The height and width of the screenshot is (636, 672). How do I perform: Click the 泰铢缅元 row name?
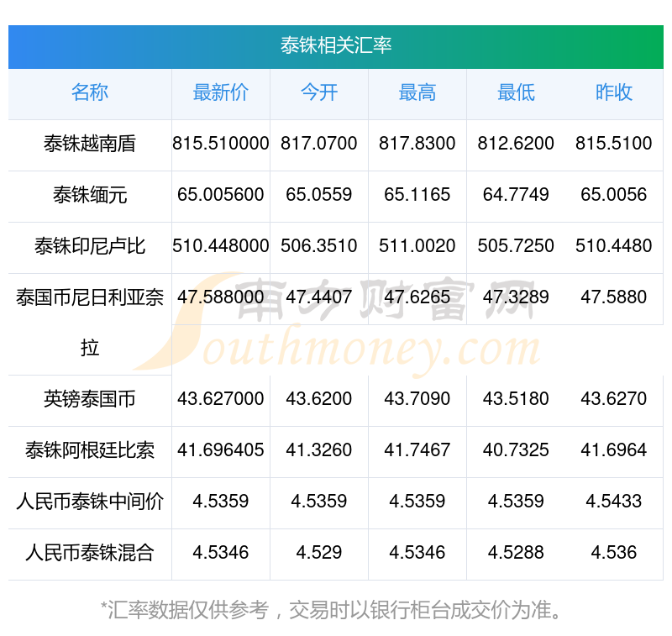click(x=90, y=195)
